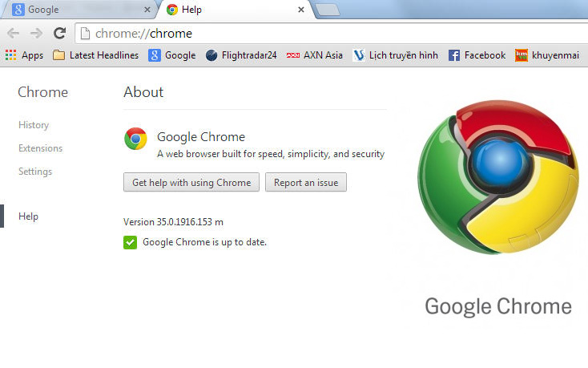Close the Help tab

point(301,10)
